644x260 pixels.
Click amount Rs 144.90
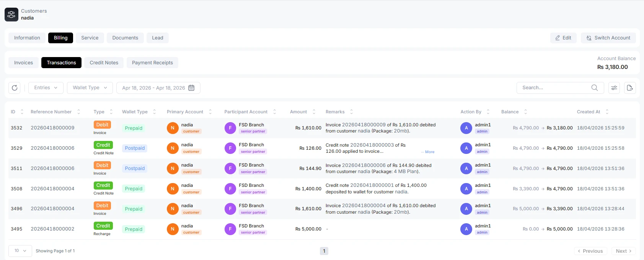click(x=310, y=168)
